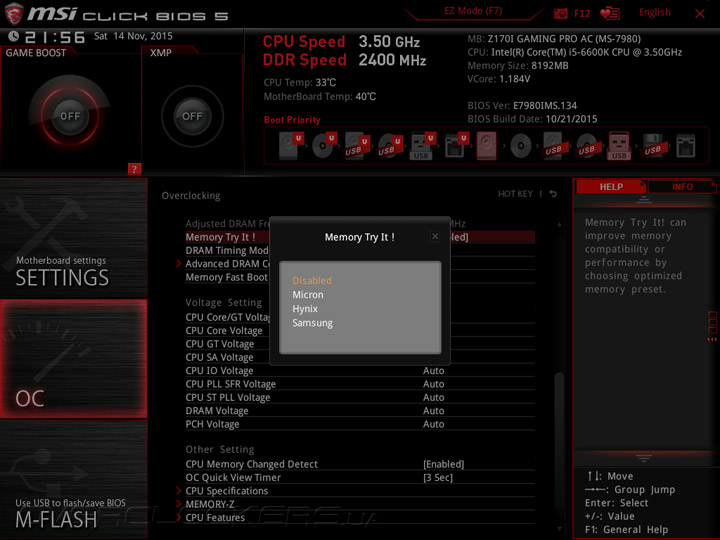
Task: Select the UEFI CD/DVD boot device icon
Action: tap(324, 145)
